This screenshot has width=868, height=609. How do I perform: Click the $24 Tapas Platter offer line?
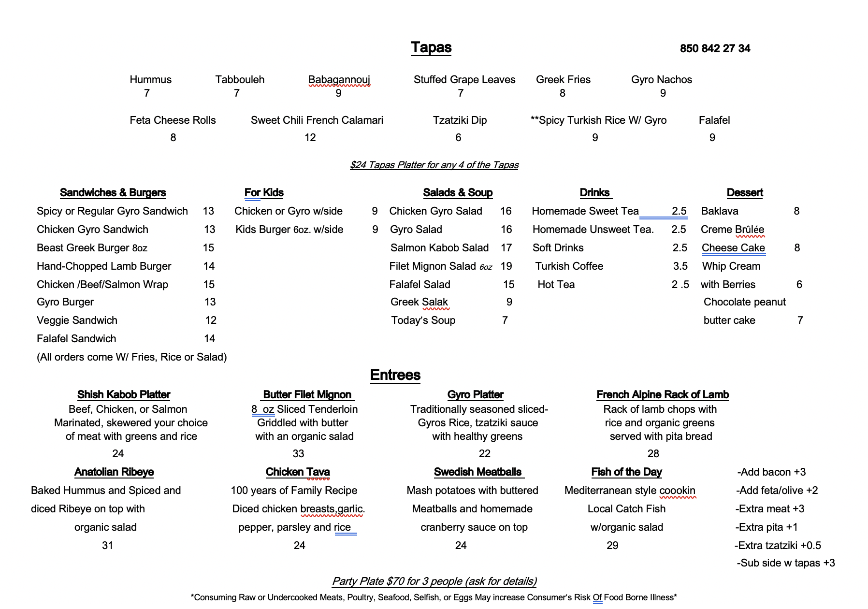click(434, 165)
